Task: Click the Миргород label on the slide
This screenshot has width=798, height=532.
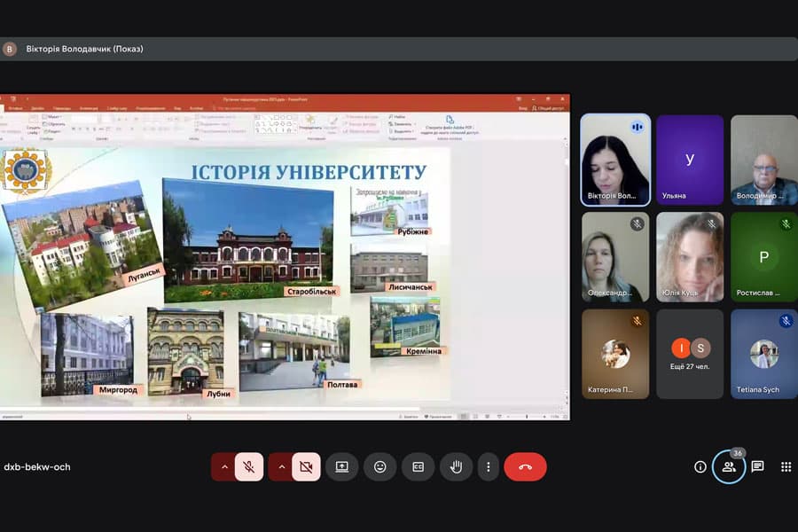Action: point(118,390)
